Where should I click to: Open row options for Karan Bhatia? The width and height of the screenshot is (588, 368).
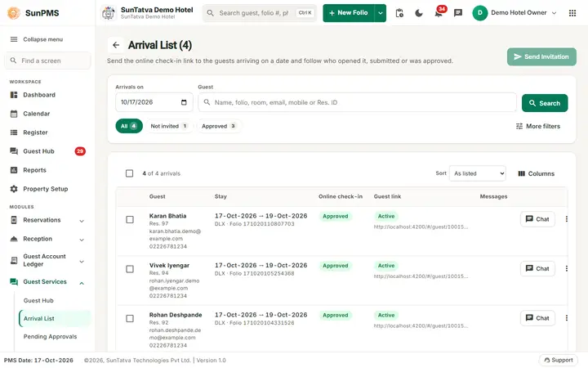click(566, 219)
